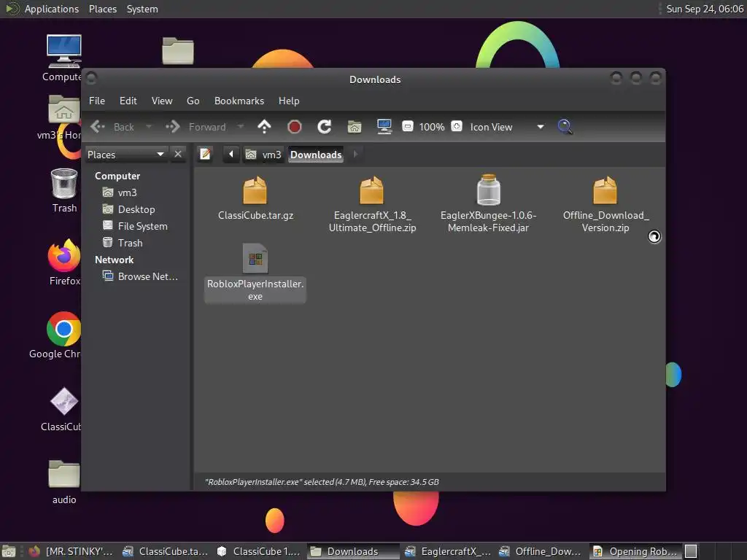Open the View menu
747x560 pixels.
click(x=162, y=101)
